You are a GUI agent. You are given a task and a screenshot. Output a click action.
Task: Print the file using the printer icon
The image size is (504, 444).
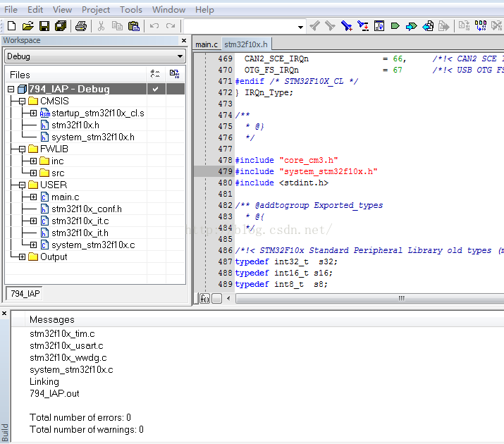(x=81, y=26)
